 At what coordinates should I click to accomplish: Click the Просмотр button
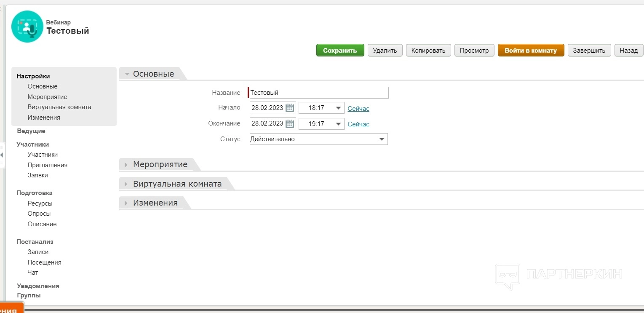tap(474, 51)
